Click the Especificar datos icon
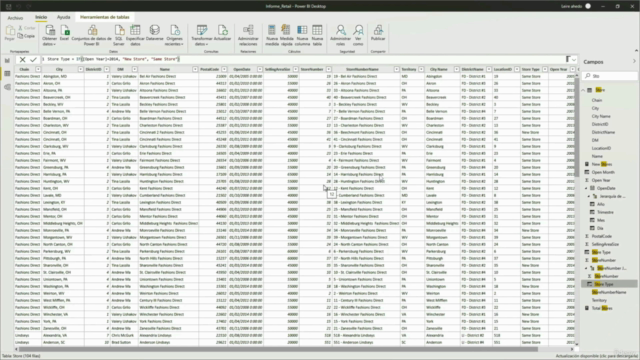Screen dimensions: 640x360 tap(135, 35)
